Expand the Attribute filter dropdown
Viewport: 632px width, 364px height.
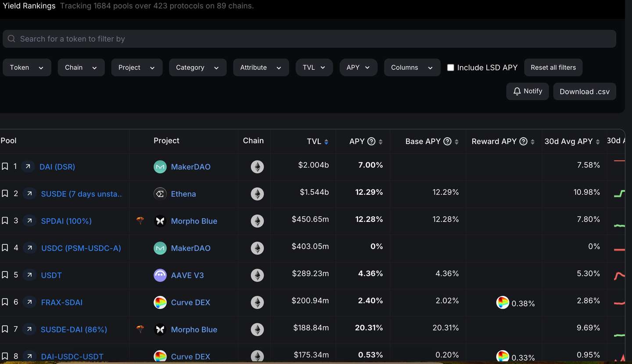261,68
